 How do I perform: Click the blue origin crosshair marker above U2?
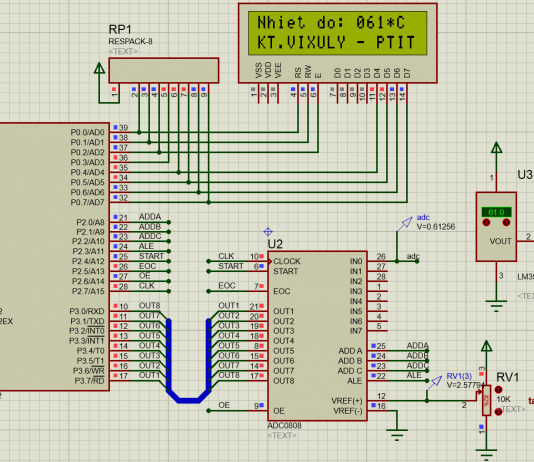(x=268, y=232)
